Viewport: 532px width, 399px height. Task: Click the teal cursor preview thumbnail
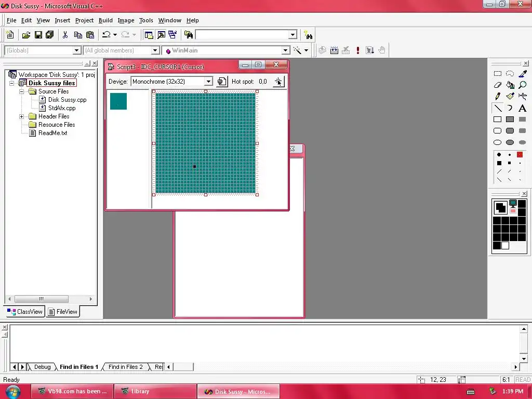point(118,101)
